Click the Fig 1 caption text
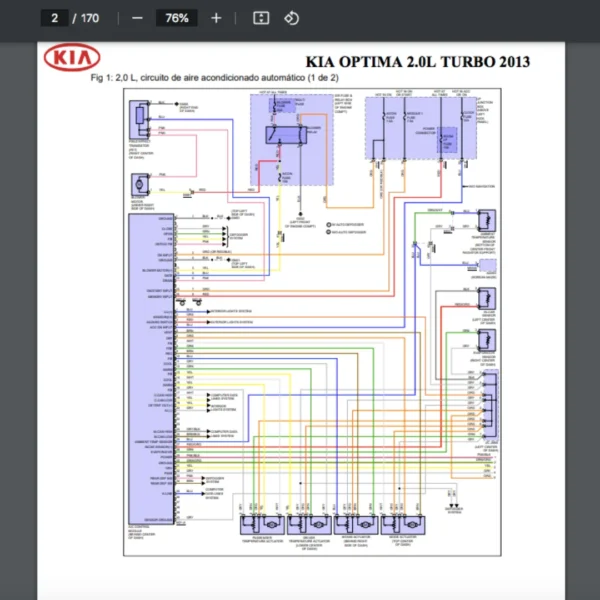600x600 pixels. (x=214, y=77)
